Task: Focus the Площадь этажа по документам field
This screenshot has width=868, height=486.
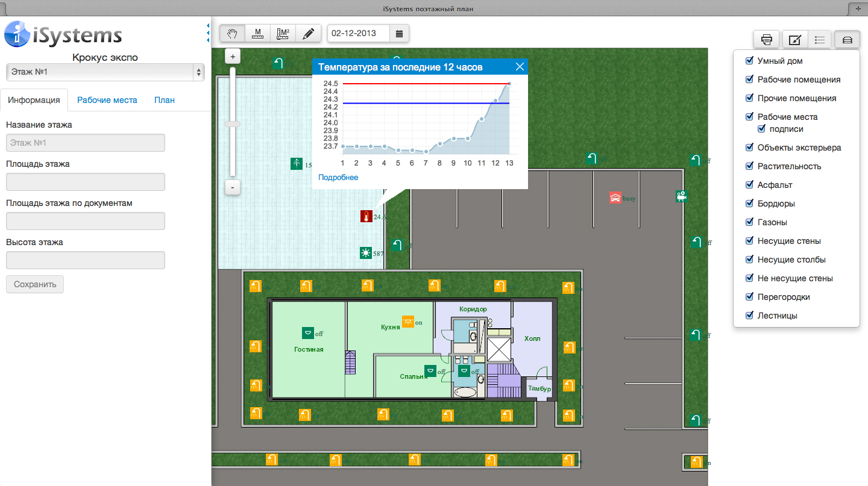Action: (x=86, y=221)
